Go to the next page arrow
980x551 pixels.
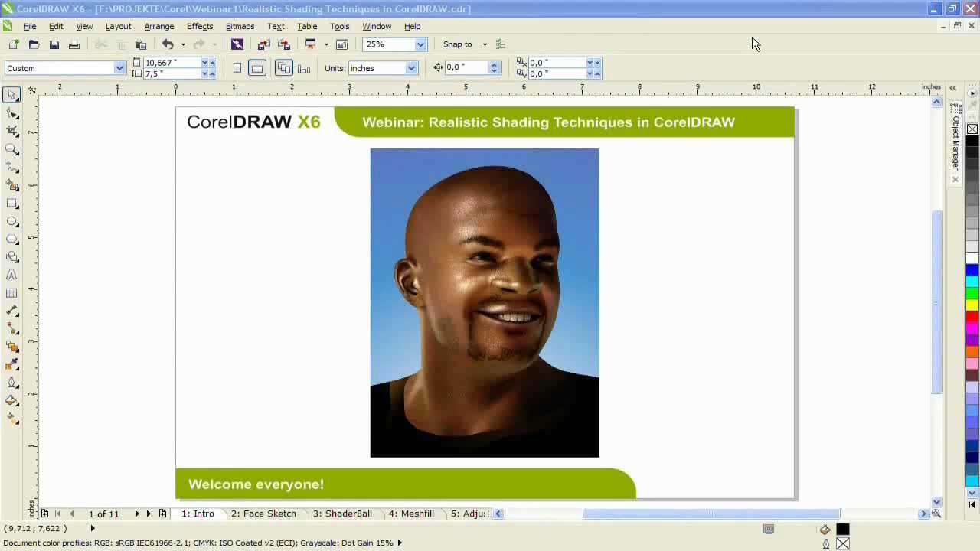point(137,514)
